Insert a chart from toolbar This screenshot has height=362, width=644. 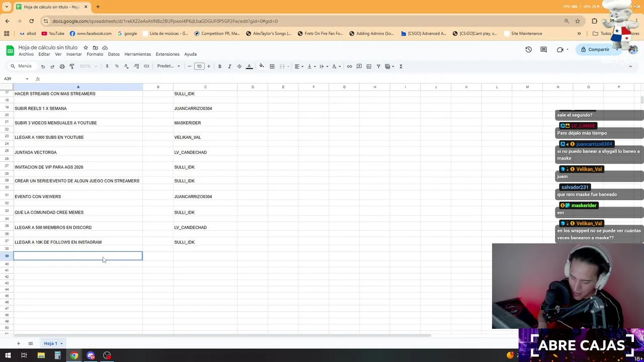(x=369, y=66)
